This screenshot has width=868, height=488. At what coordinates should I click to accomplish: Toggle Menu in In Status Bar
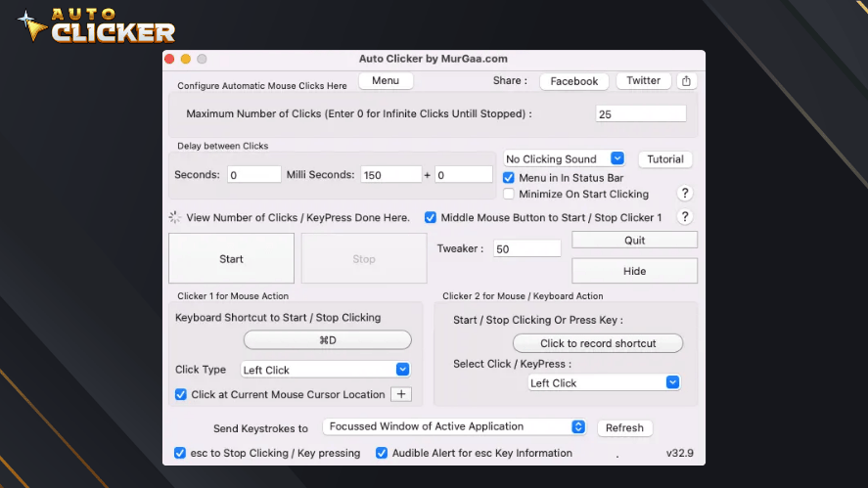coord(508,178)
